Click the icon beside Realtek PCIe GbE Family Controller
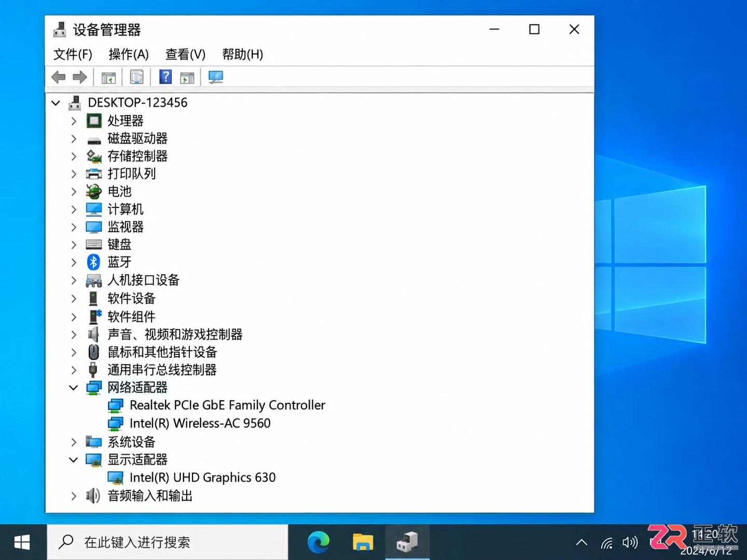The height and width of the screenshot is (560, 747). 116,405
